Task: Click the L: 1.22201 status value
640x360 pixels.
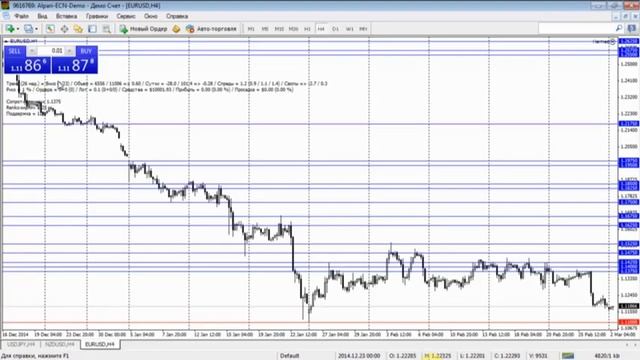Action: (473, 356)
